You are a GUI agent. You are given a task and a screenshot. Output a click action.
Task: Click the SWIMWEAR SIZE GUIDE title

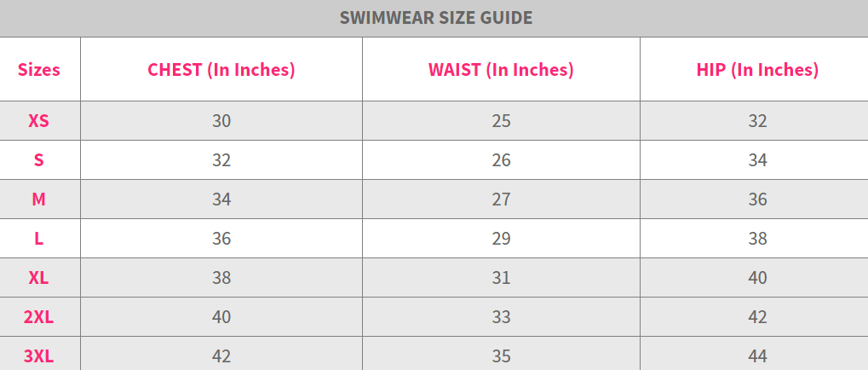point(435,17)
